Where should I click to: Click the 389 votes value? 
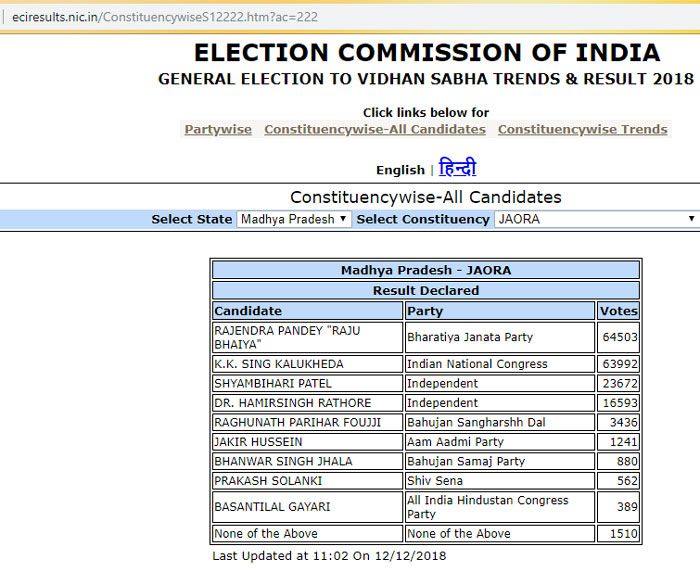[627, 507]
